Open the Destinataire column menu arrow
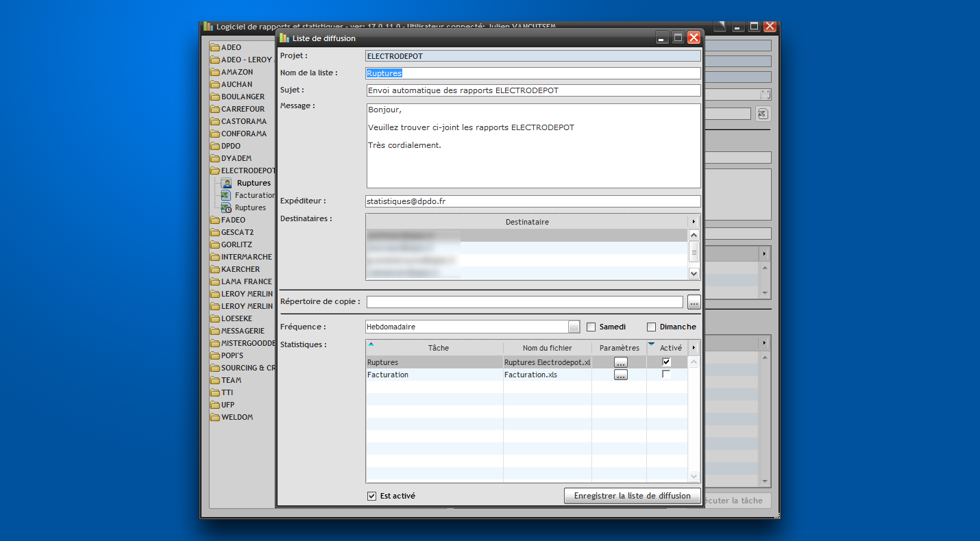Image resolution: width=980 pixels, height=541 pixels. [694, 222]
